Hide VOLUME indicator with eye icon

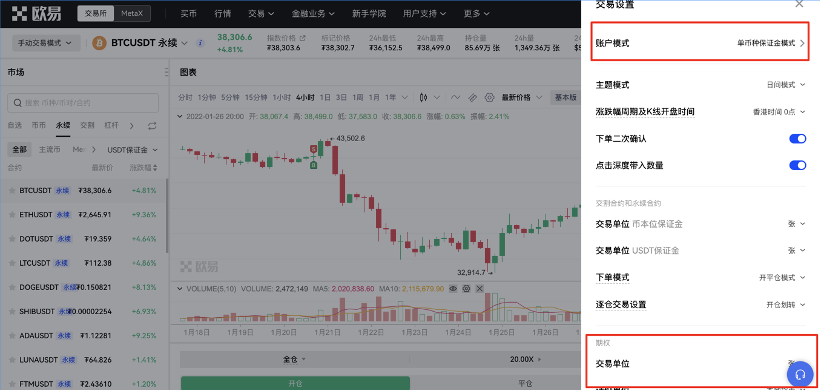(453, 289)
